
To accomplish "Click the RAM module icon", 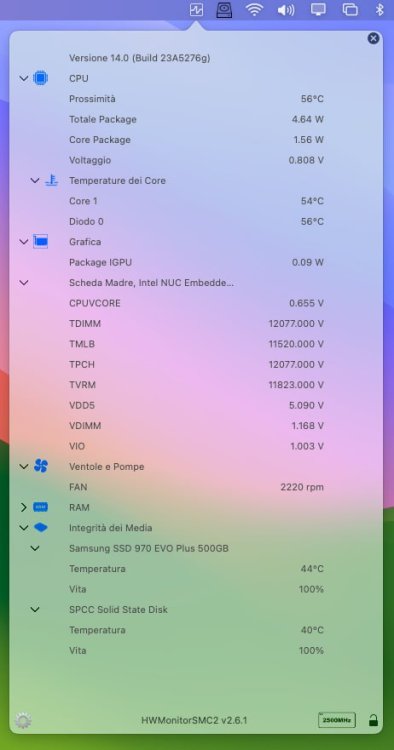I will (x=41, y=507).
